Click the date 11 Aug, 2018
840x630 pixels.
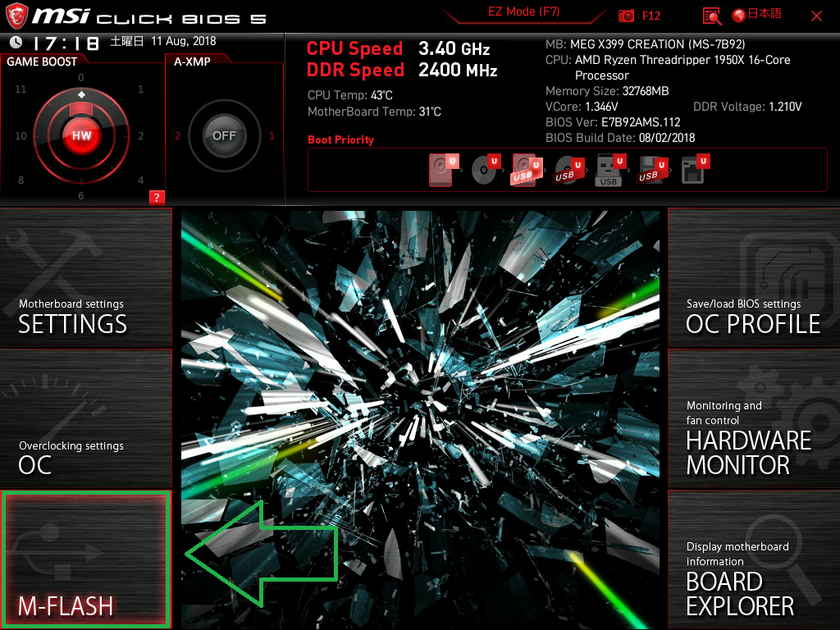(x=183, y=41)
